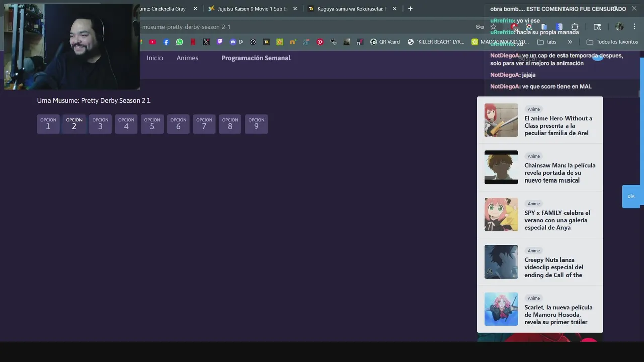Open the Hero Without a Class article
The image size is (644, 362).
point(558,126)
